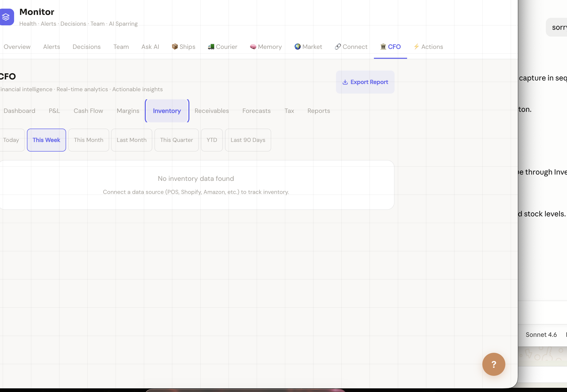Select the YTD time range
This screenshot has width=567, height=392.
(212, 140)
